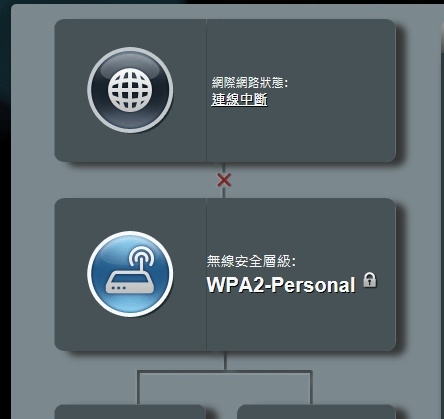Select the Internet status panel's right half

pos(301,91)
